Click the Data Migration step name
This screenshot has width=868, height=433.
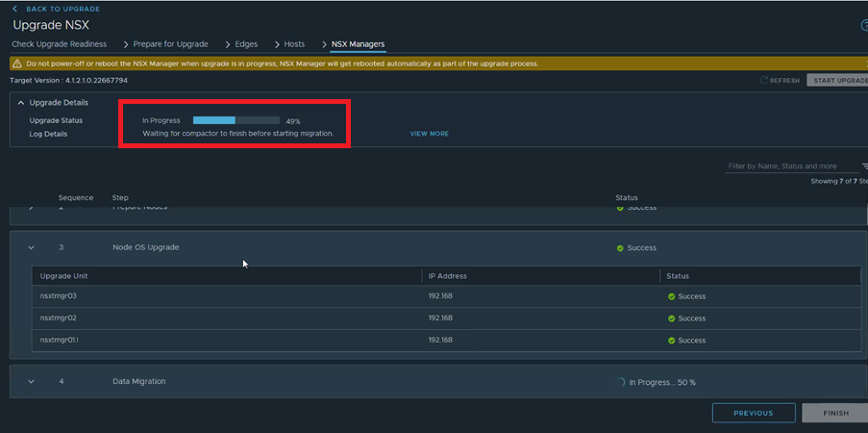tap(139, 381)
